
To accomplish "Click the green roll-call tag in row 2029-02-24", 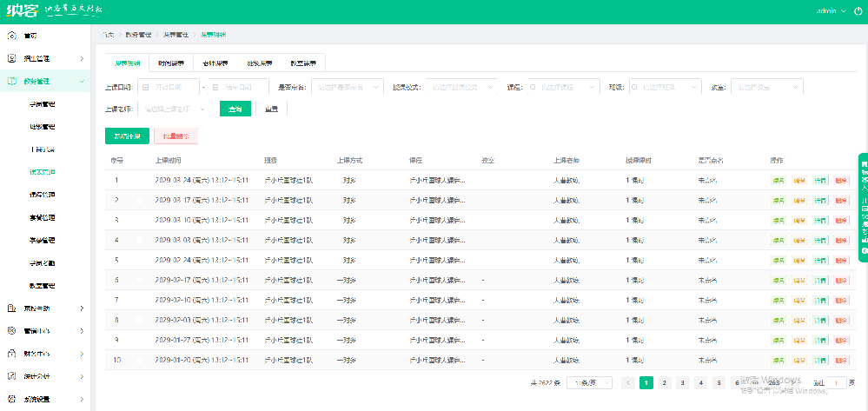I will click(x=778, y=261).
